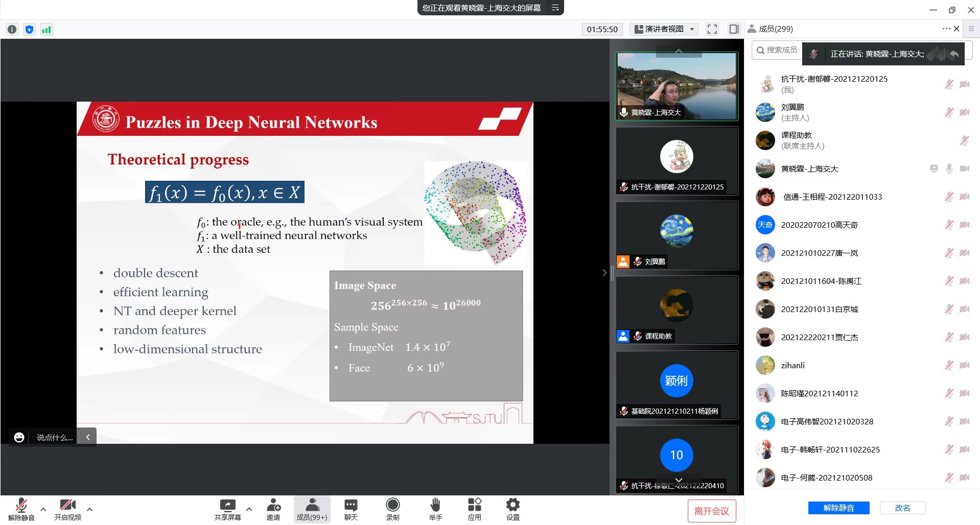This screenshot has width=980, height=525.
Task: Start recording the meeting
Action: coord(392,506)
